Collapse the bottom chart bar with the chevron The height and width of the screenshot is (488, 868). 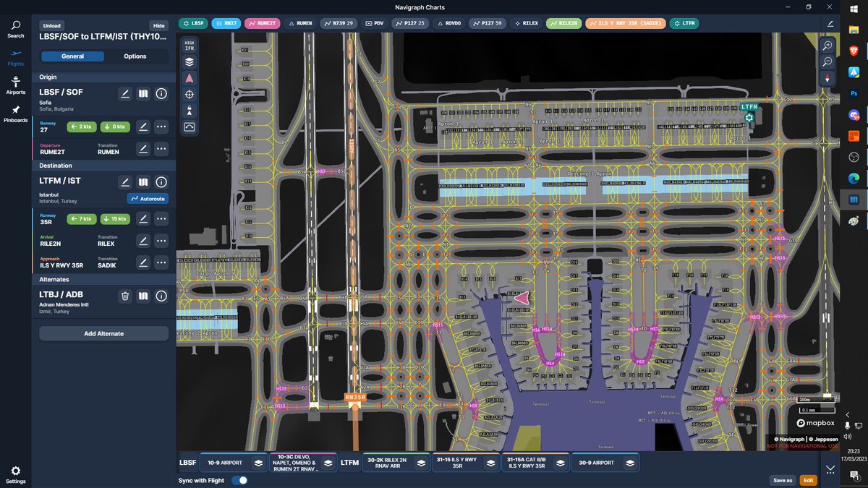[829, 468]
